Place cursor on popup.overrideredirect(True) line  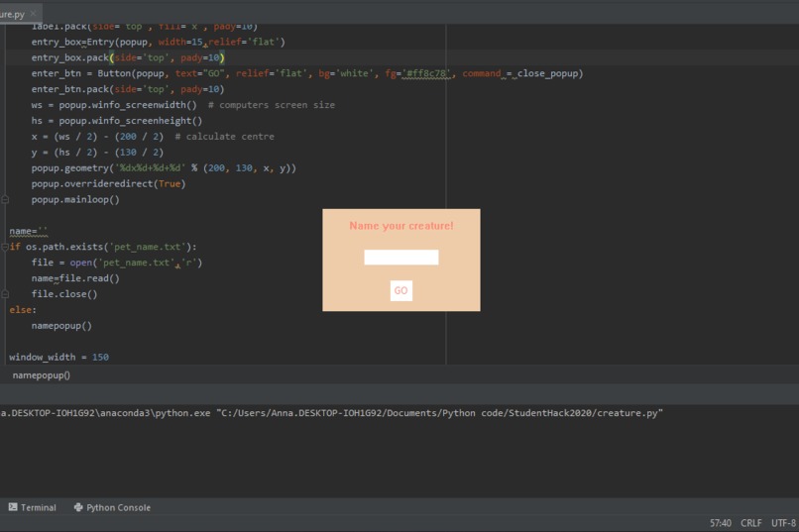108,184
